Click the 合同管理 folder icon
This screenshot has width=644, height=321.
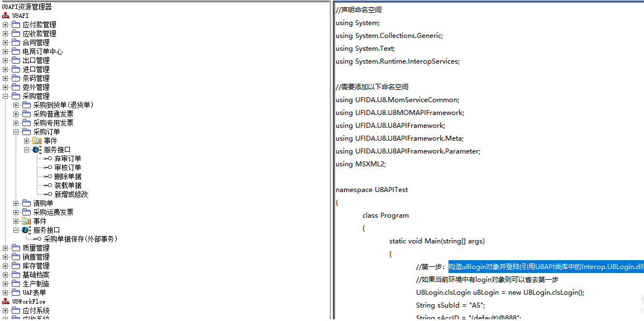click(16, 42)
